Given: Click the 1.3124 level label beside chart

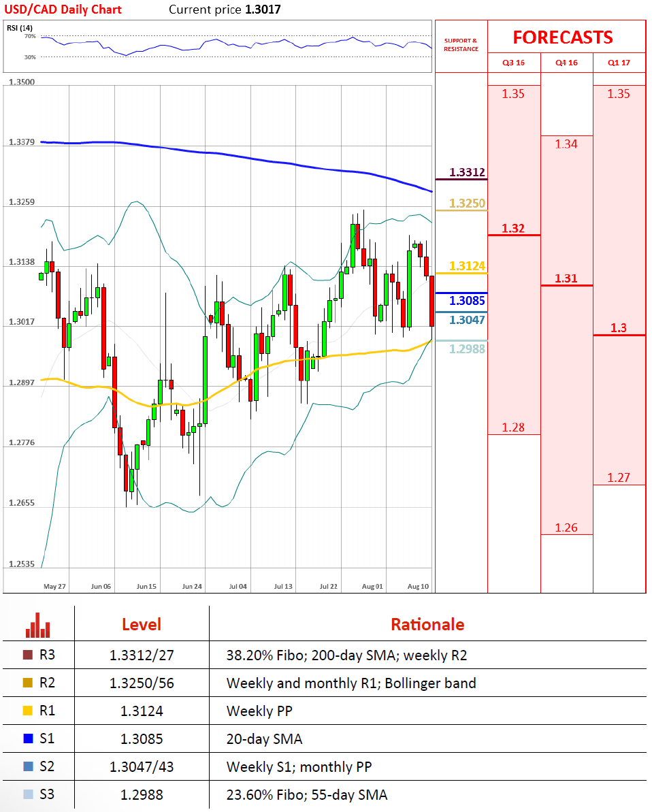Looking at the screenshot, I should [467, 265].
